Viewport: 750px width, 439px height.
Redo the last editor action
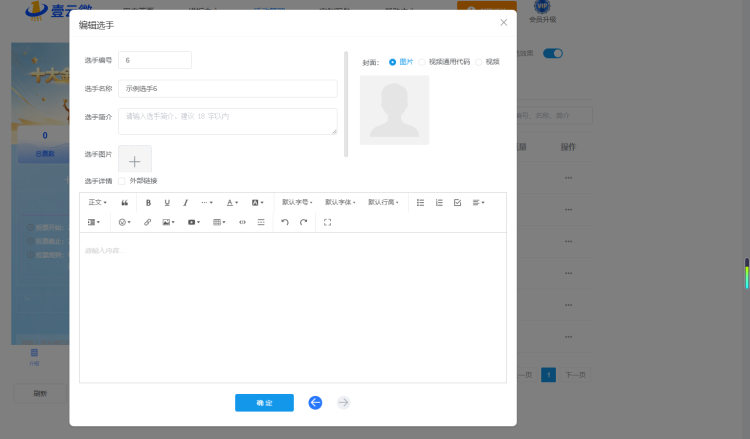click(x=303, y=222)
